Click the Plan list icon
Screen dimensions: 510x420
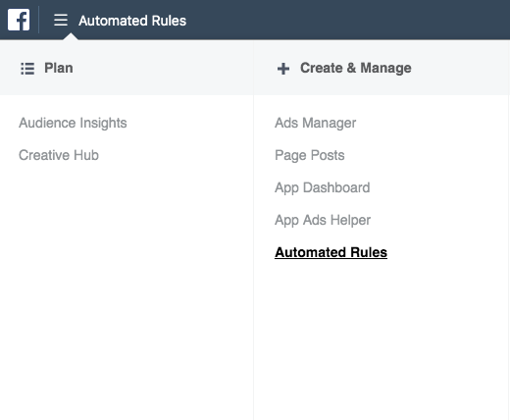(27, 69)
